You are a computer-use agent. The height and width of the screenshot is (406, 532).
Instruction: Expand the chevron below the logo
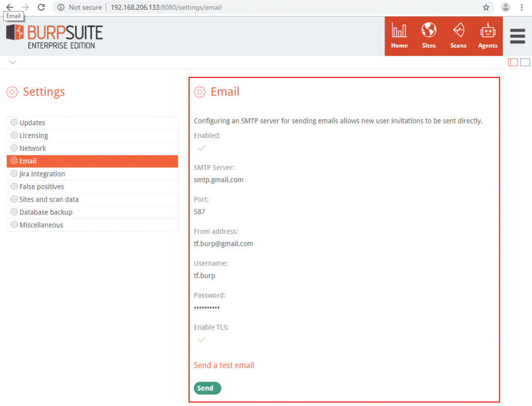click(x=13, y=62)
